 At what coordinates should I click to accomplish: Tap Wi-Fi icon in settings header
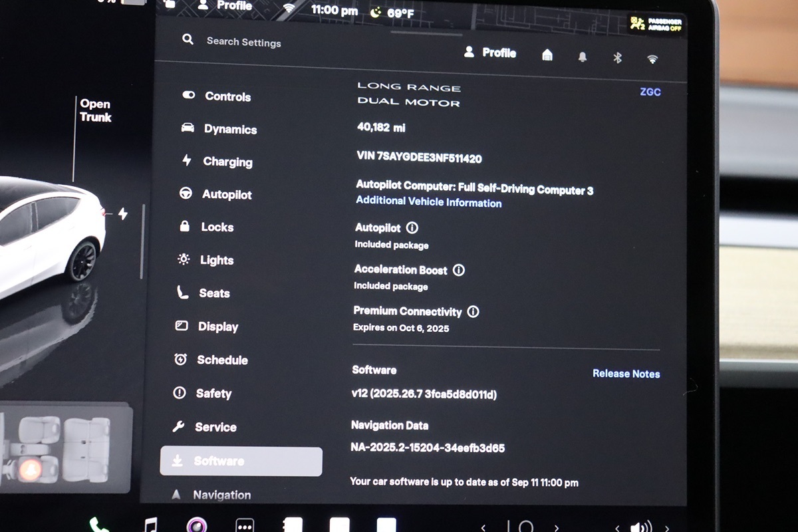click(x=652, y=59)
